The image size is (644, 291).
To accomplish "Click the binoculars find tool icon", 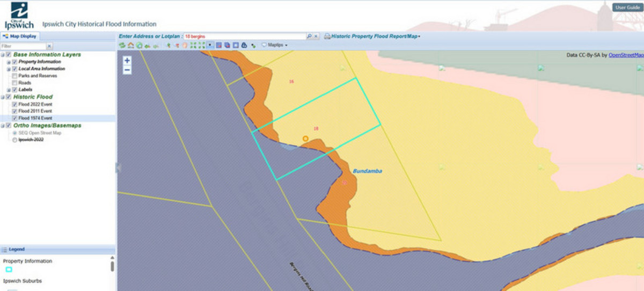I will [x=244, y=45].
